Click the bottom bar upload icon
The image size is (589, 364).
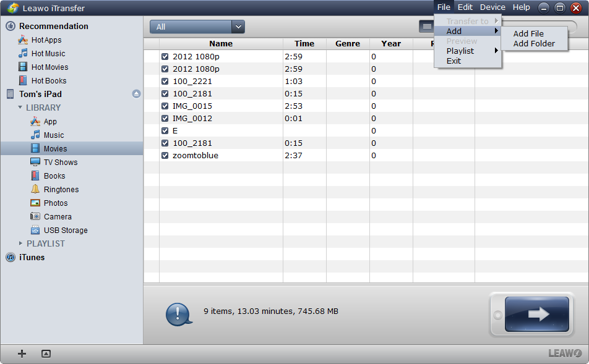point(46,353)
